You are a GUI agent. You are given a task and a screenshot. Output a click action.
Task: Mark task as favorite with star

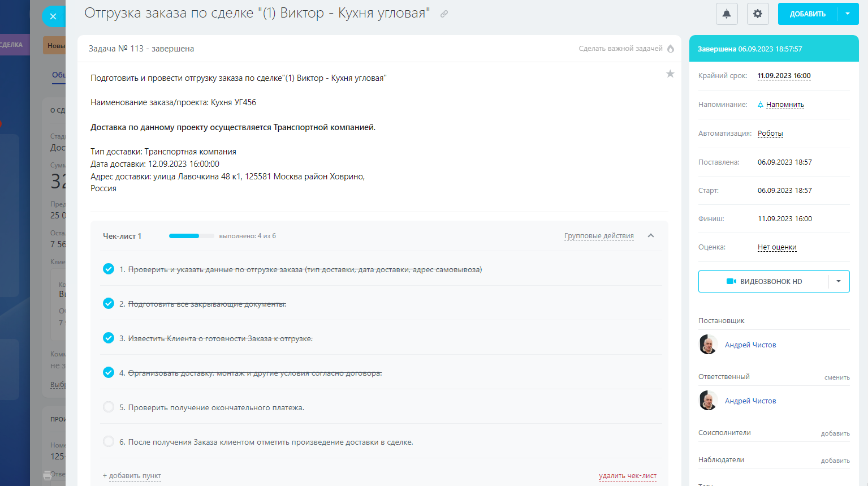[x=670, y=74]
